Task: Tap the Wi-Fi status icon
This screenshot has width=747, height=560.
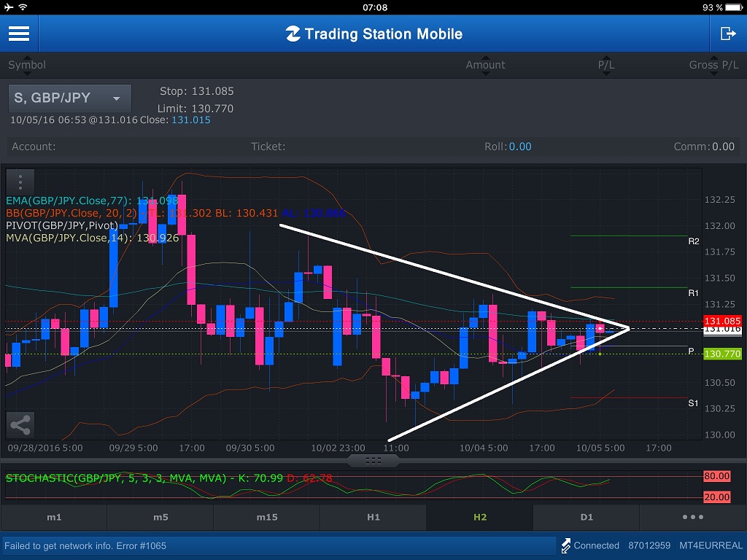Action: pos(23,7)
